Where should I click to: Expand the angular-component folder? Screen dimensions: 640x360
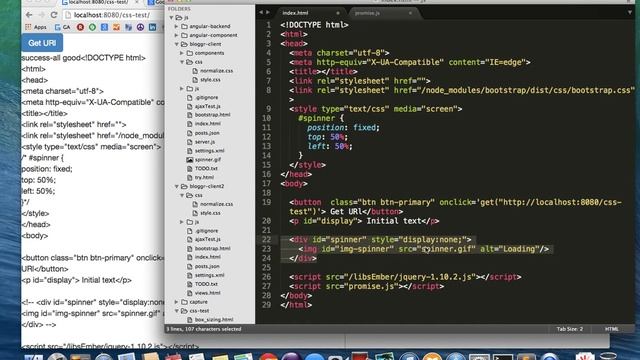click(x=177, y=35)
